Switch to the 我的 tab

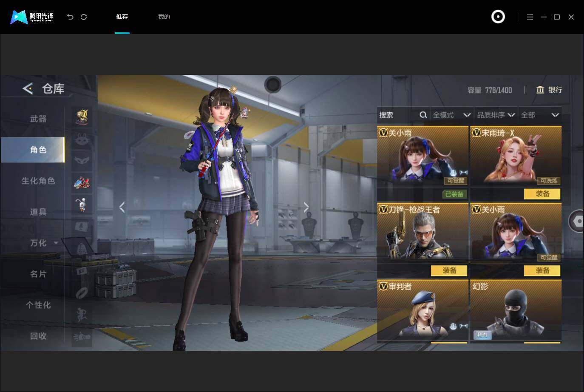click(164, 17)
